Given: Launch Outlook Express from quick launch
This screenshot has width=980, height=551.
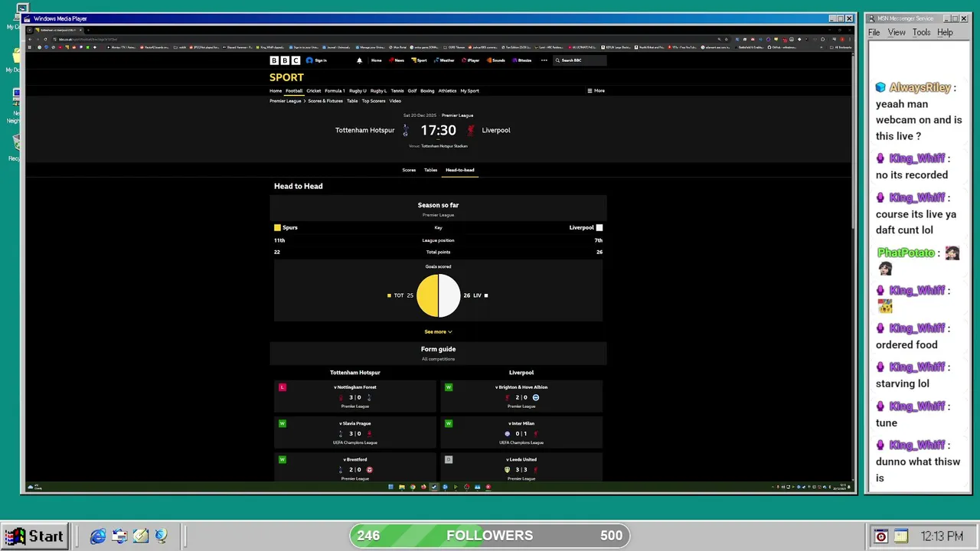Looking at the screenshot, I should pos(119,536).
